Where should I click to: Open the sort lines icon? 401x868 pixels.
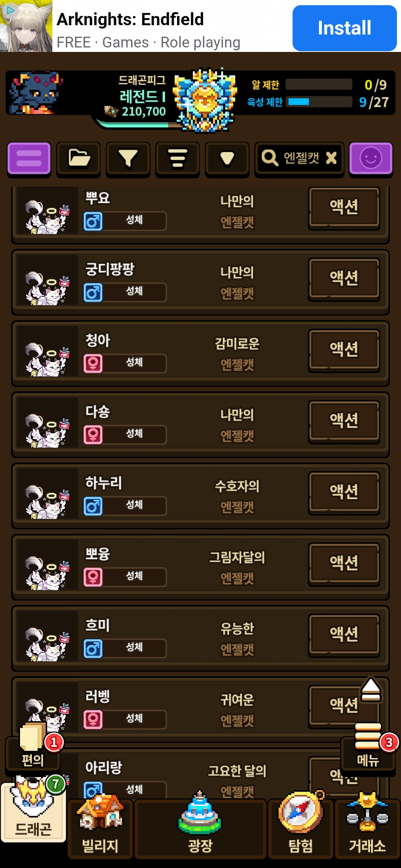pos(177,159)
